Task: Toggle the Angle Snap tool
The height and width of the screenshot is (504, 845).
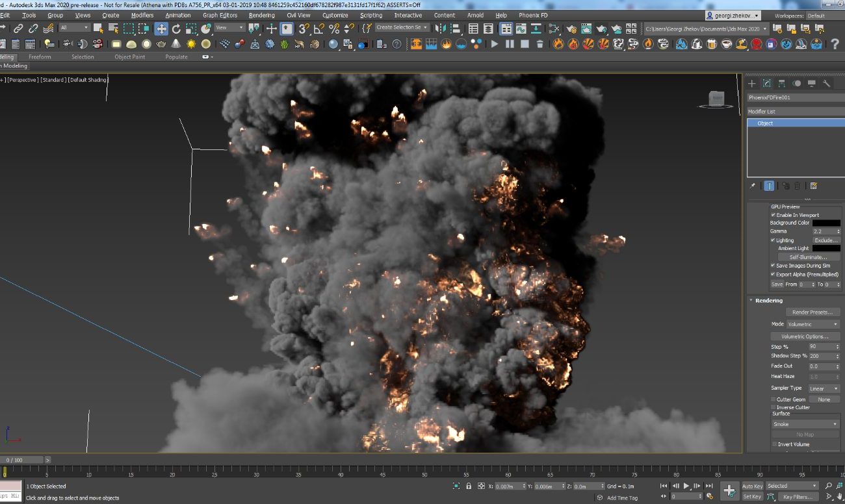Action: [319, 29]
